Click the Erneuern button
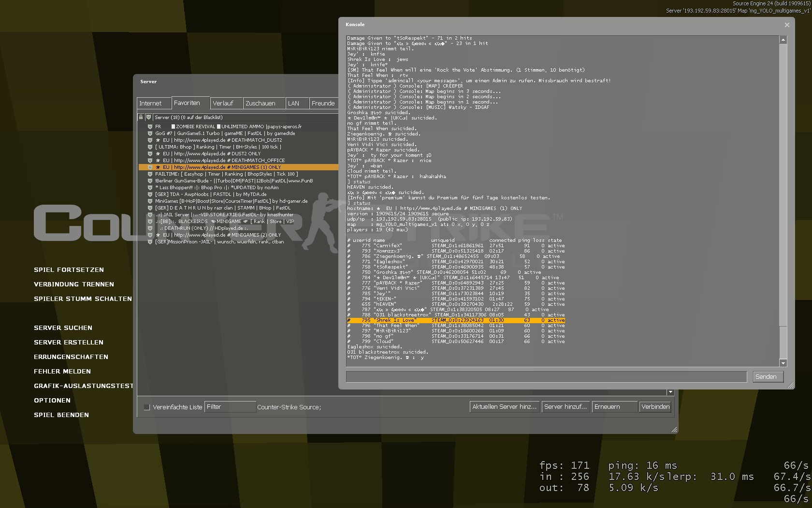The height and width of the screenshot is (508, 812). (x=614, y=407)
